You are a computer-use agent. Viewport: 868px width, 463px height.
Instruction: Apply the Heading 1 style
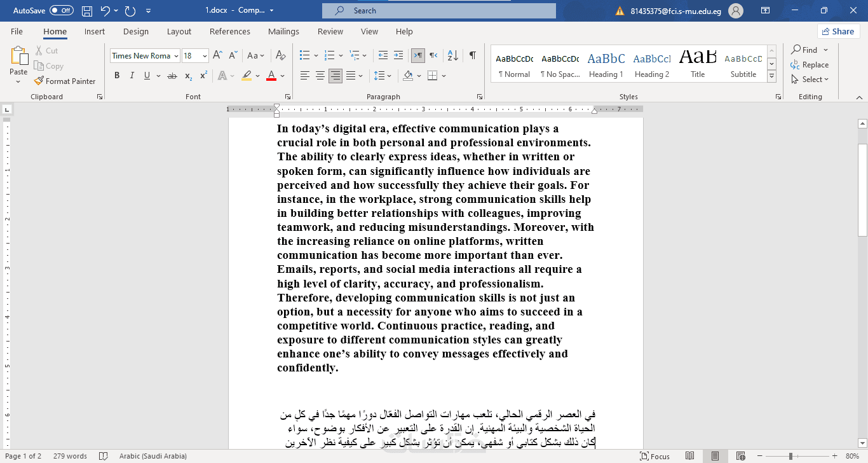click(606, 64)
